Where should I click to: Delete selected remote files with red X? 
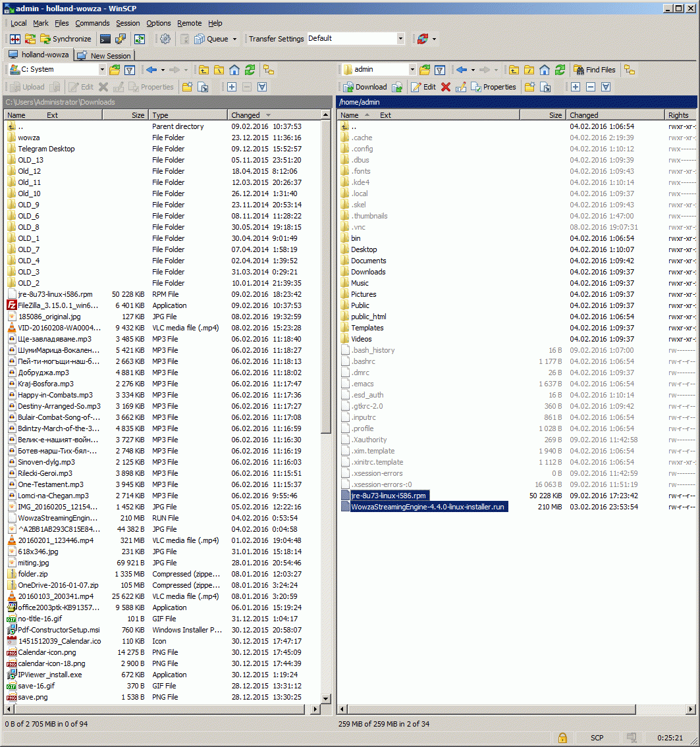click(446, 87)
